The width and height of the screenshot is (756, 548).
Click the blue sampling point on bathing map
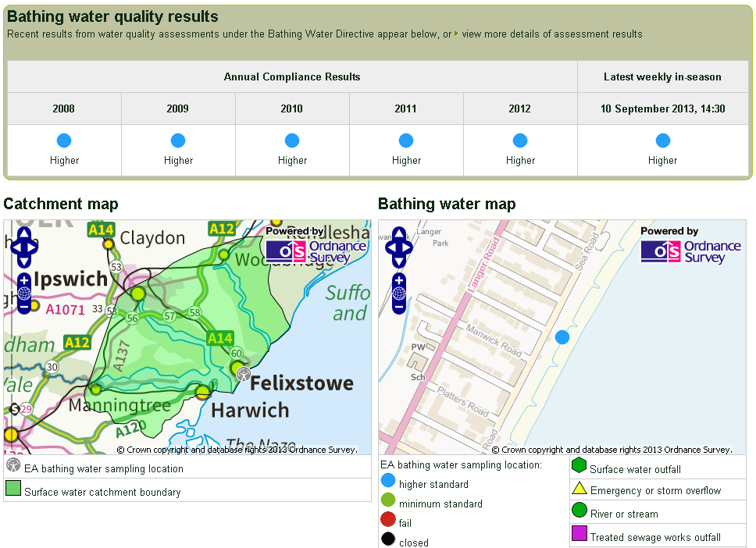pos(562,336)
